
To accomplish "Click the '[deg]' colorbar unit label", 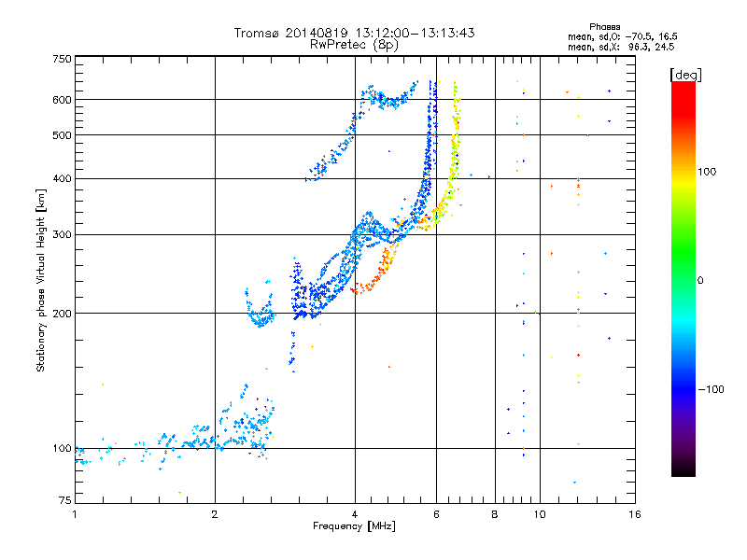I will coord(685,75).
